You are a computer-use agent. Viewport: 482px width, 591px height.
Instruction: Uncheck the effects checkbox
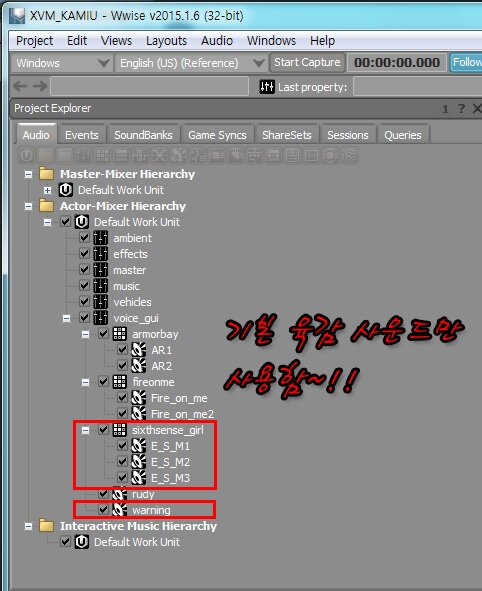[x=84, y=254]
